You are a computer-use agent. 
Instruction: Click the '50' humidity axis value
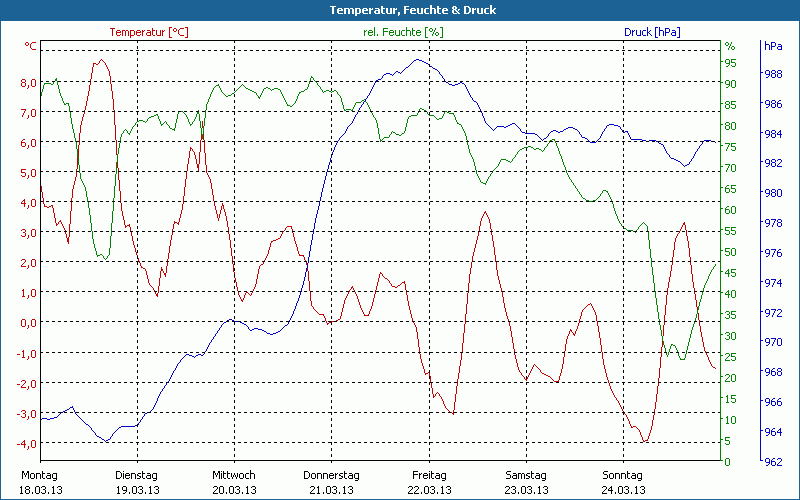[x=731, y=252]
